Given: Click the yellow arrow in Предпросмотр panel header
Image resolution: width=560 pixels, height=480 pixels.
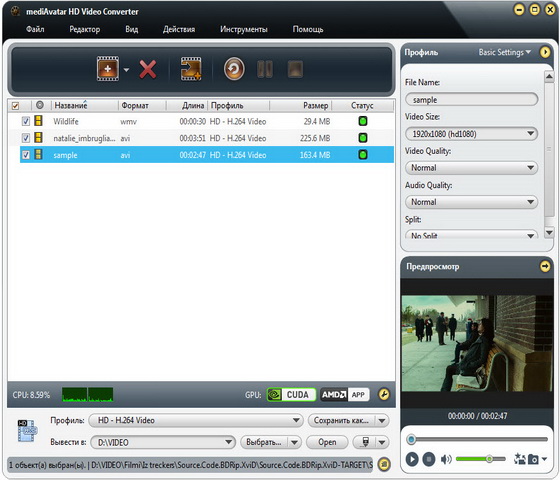Looking at the screenshot, I should 545,266.
